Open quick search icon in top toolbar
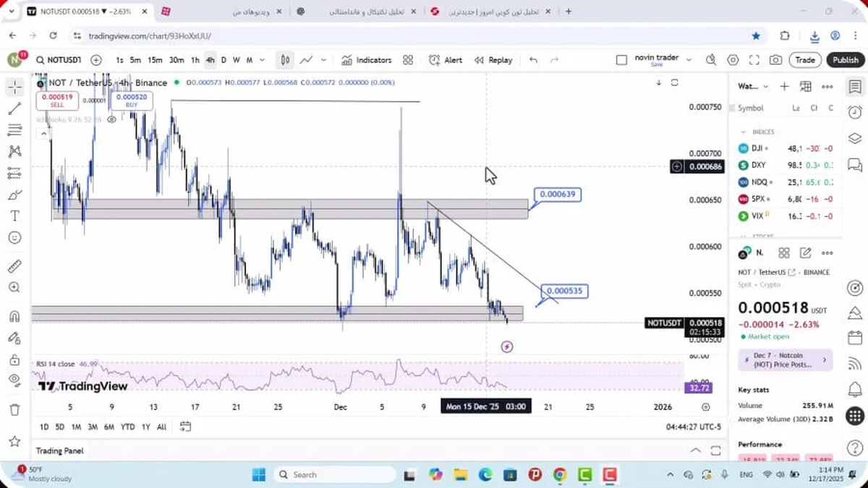The width and height of the screenshot is (868, 488). click(711, 60)
